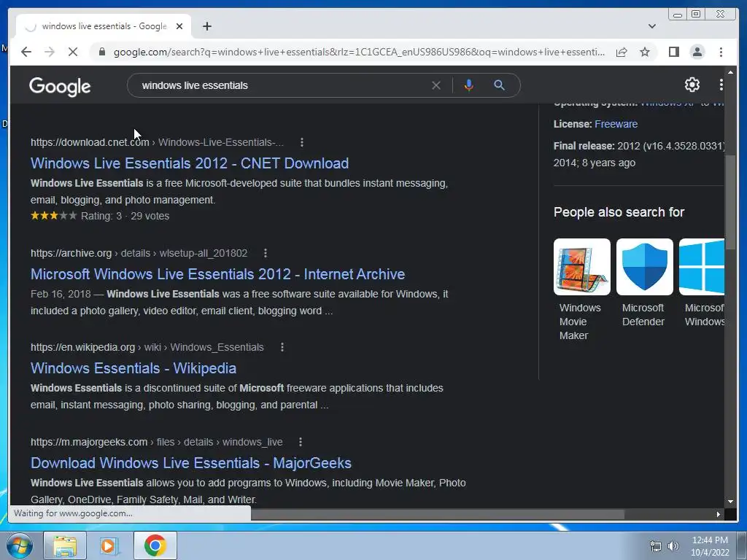
Task: Open Windows Movie Maker thumbnail
Action: click(x=581, y=267)
